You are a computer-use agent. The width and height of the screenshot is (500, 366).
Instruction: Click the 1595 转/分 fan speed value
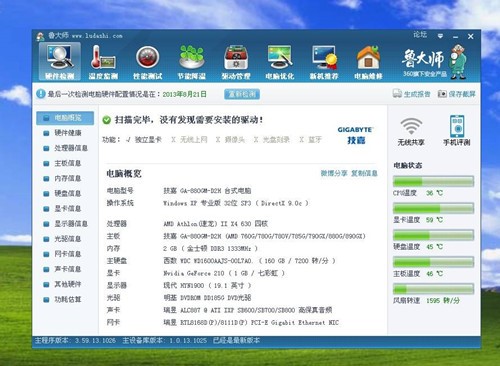point(443,301)
